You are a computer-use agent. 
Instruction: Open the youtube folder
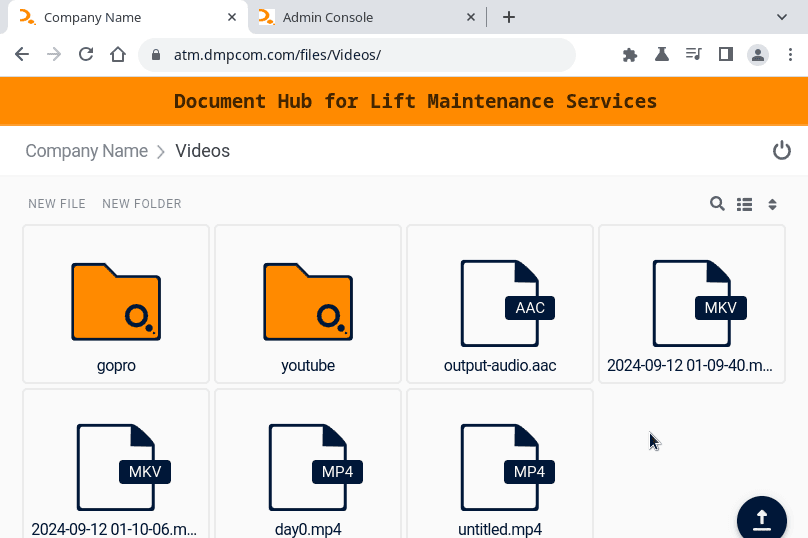pyautogui.click(x=308, y=304)
